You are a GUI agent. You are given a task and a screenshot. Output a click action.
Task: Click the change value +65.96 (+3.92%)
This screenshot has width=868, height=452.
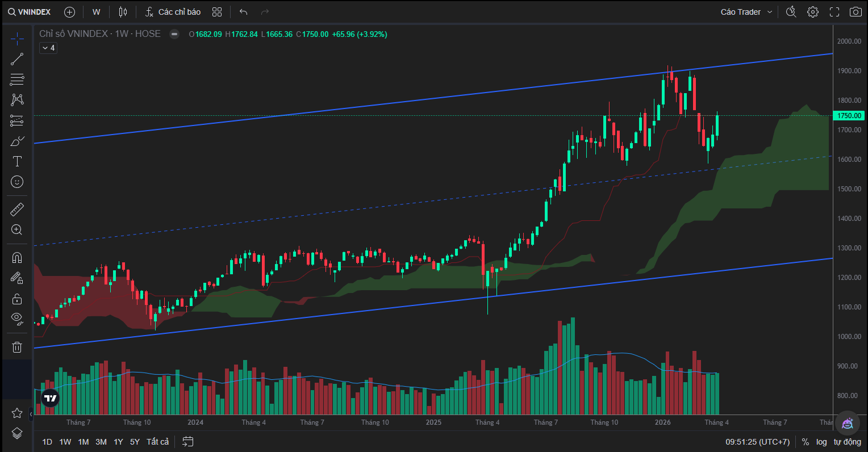tap(360, 34)
